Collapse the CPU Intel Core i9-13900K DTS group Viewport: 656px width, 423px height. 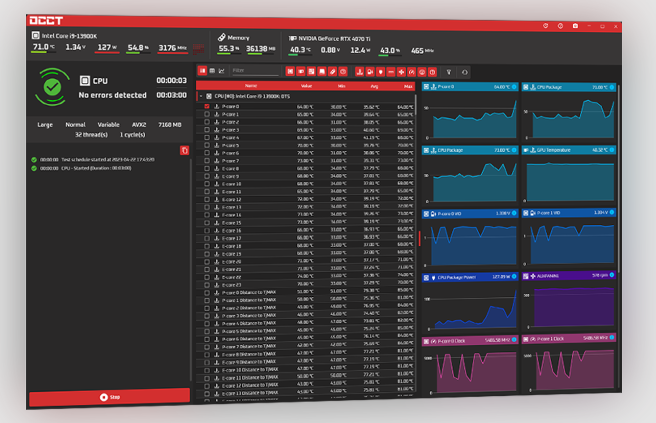click(200, 96)
